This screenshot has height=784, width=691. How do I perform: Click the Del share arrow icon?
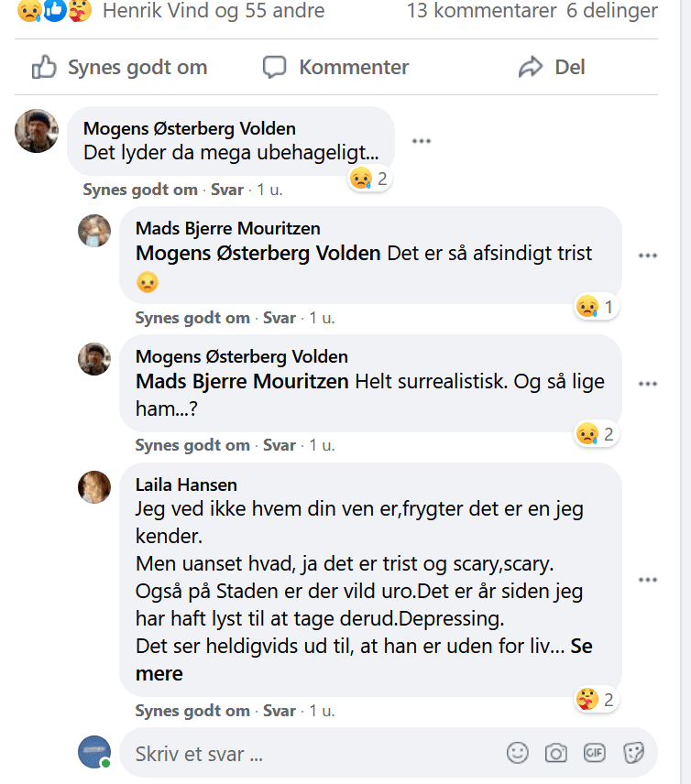(531, 67)
